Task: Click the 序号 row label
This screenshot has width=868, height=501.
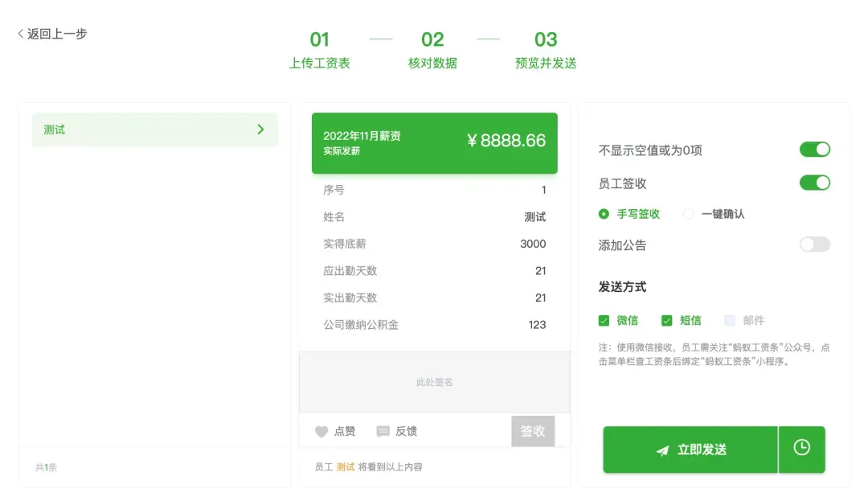Action: click(334, 190)
